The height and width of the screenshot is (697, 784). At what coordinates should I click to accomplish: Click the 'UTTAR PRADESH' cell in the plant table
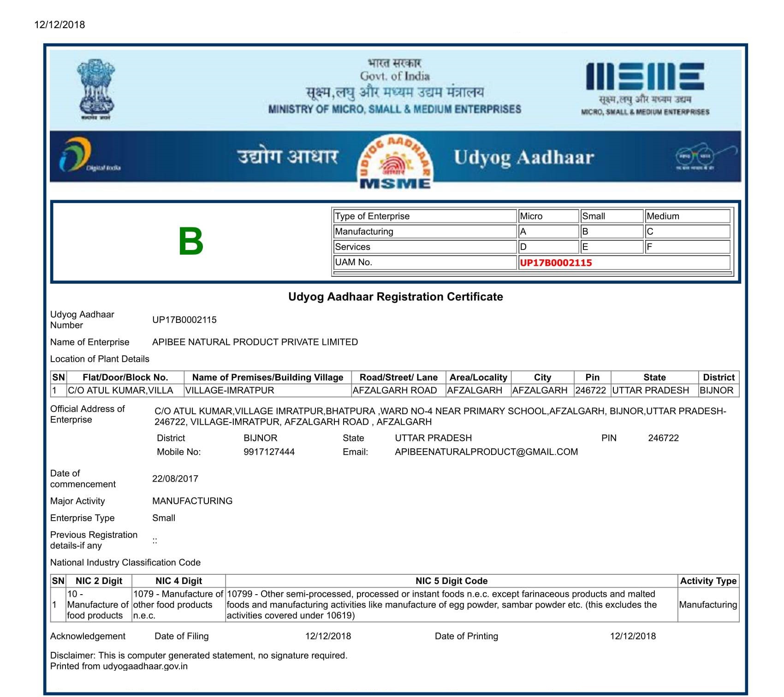pyautogui.click(x=654, y=390)
